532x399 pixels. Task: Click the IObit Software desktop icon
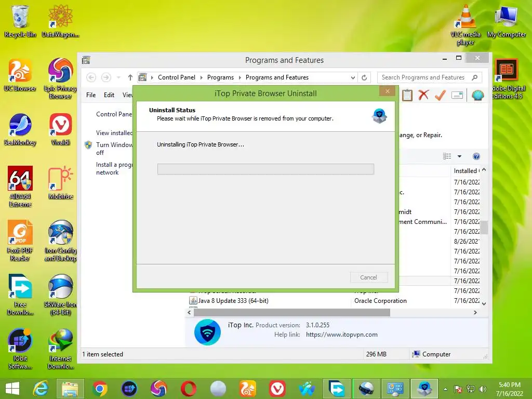tap(20, 349)
